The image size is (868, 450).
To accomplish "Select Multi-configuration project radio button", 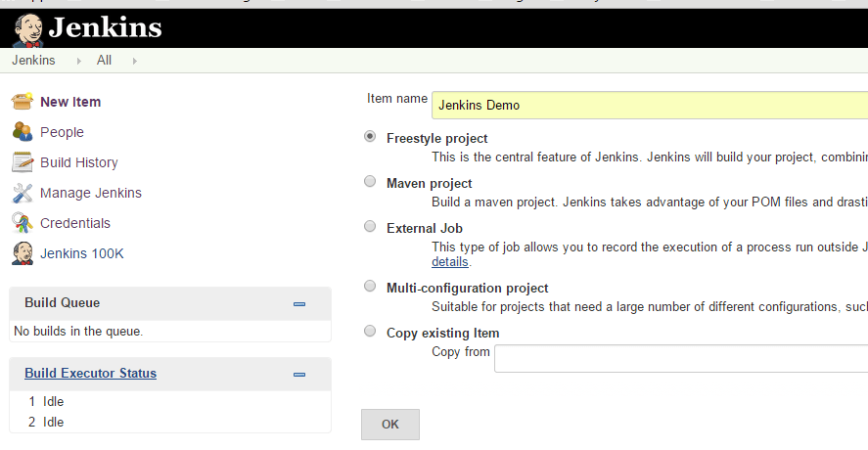I will click(370, 287).
